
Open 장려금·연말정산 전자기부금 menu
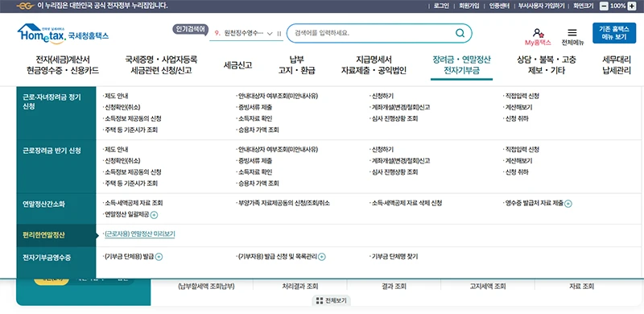[x=461, y=65]
